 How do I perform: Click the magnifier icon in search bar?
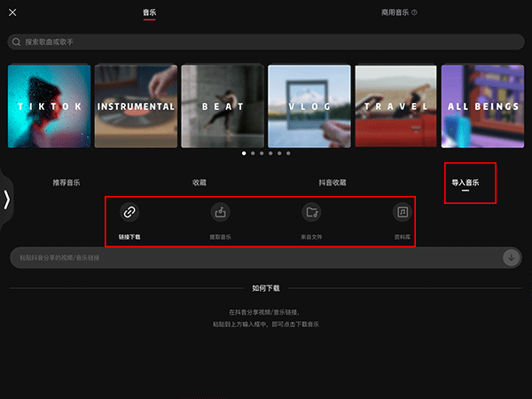(x=17, y=42)
